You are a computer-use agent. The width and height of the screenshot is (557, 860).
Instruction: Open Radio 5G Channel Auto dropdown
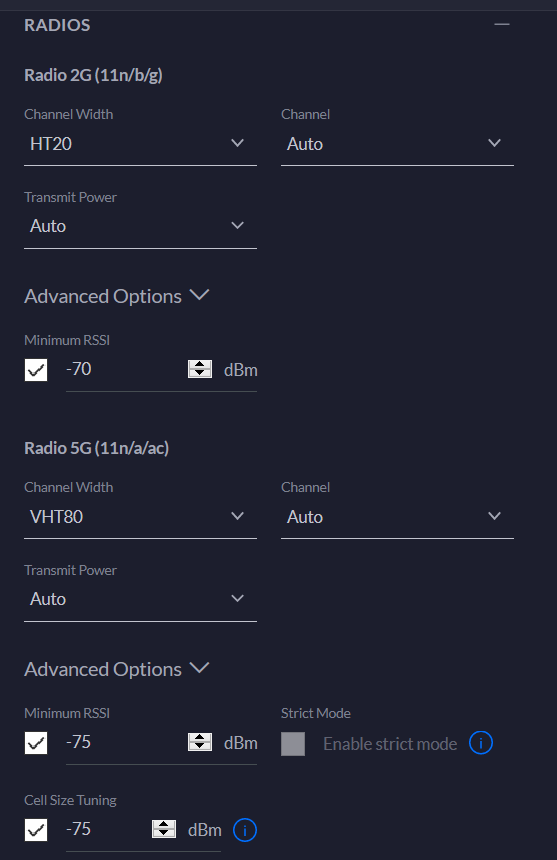pyautogui.click(x=397, y=517)
